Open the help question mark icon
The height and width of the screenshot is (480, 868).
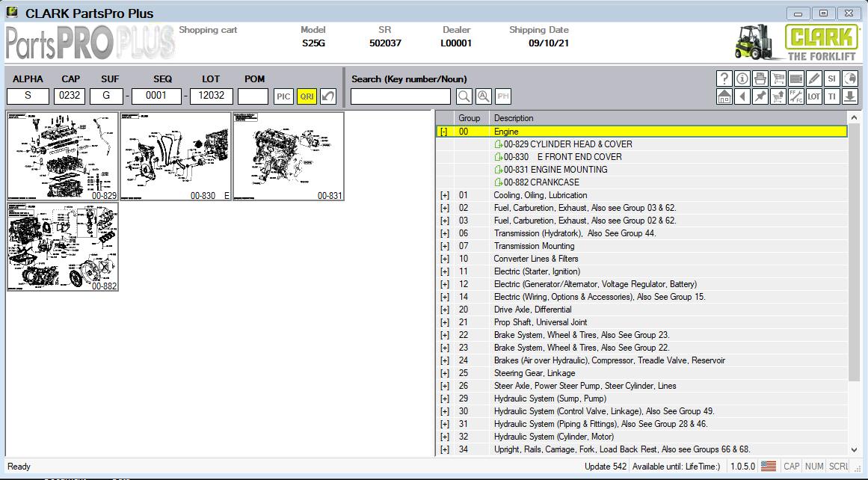(724, 79)
